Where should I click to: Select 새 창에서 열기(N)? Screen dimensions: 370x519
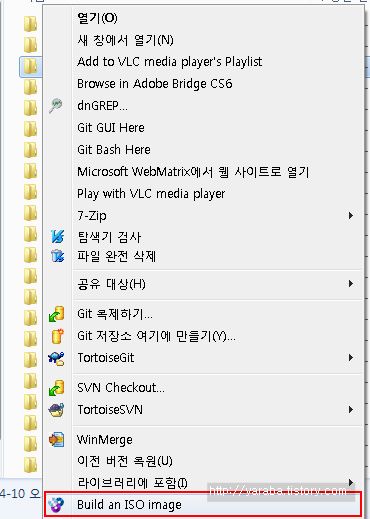[x=203, y=40]
